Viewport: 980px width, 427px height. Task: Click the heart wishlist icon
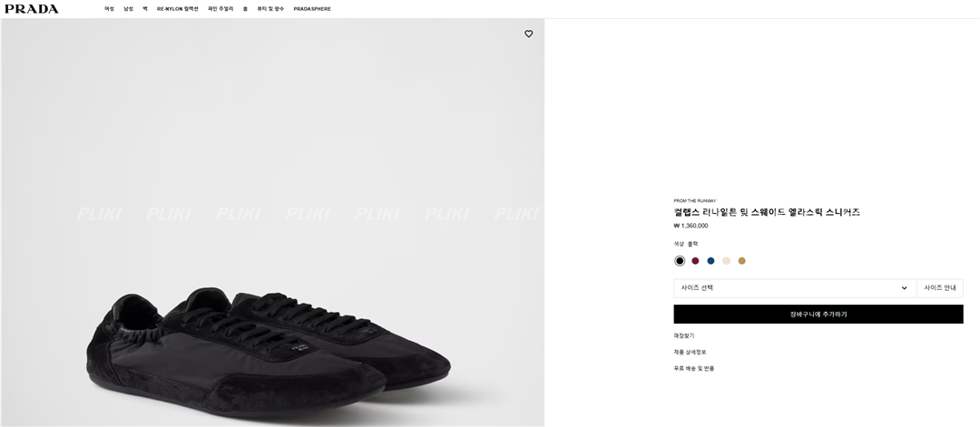[529, 34]
